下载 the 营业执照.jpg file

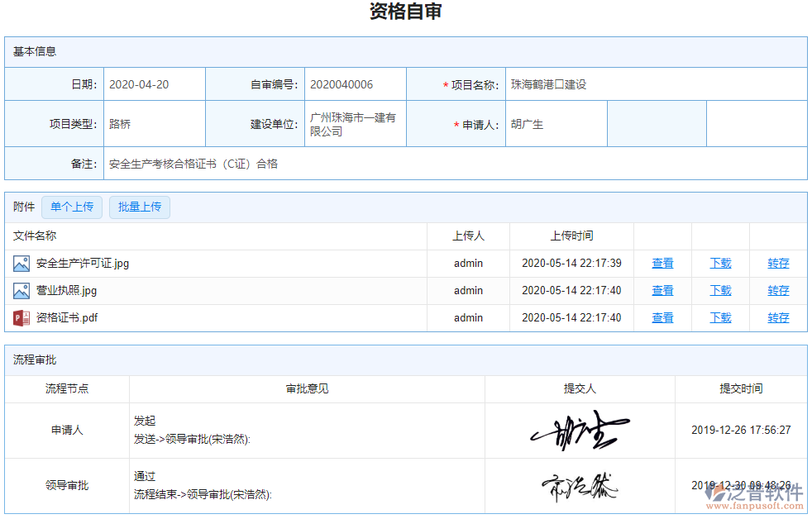point(719,290)
